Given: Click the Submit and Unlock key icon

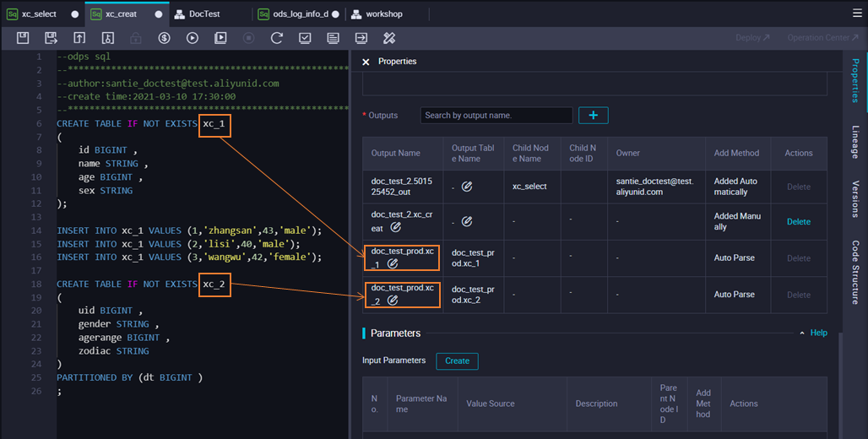Looking at the screenshot, I should click(x=107, y=38).
